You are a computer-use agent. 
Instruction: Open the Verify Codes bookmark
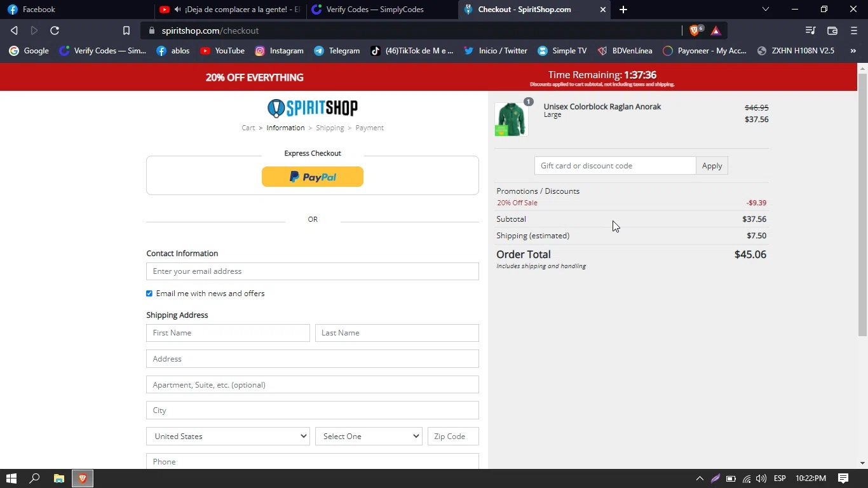coord(103,51)
